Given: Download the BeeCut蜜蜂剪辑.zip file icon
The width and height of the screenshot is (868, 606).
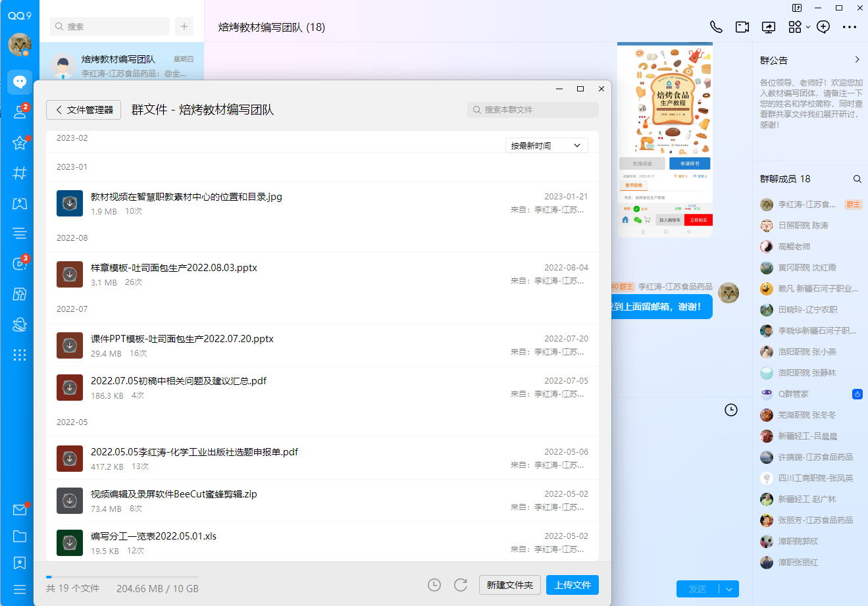Looking at the screenshot, I should [70, 501].
